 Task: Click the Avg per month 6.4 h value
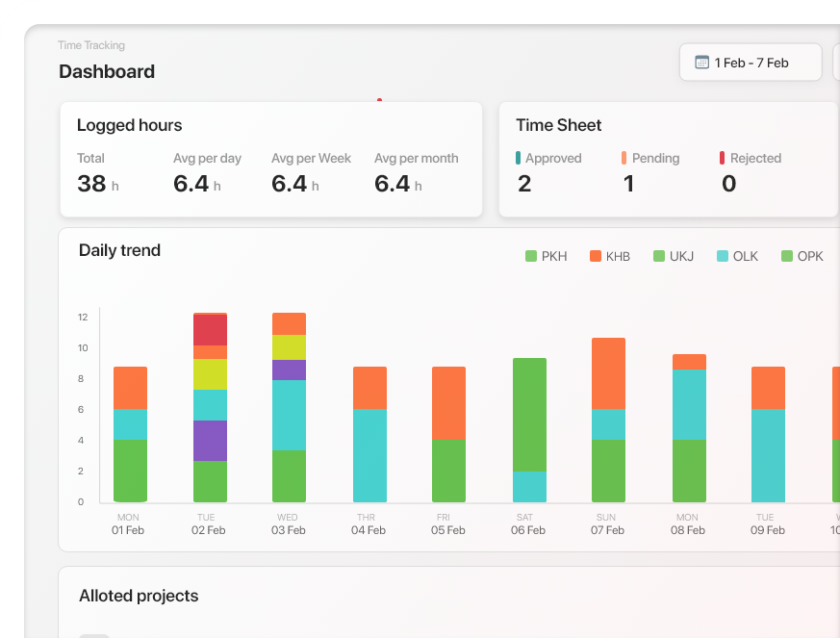point(398,184)
